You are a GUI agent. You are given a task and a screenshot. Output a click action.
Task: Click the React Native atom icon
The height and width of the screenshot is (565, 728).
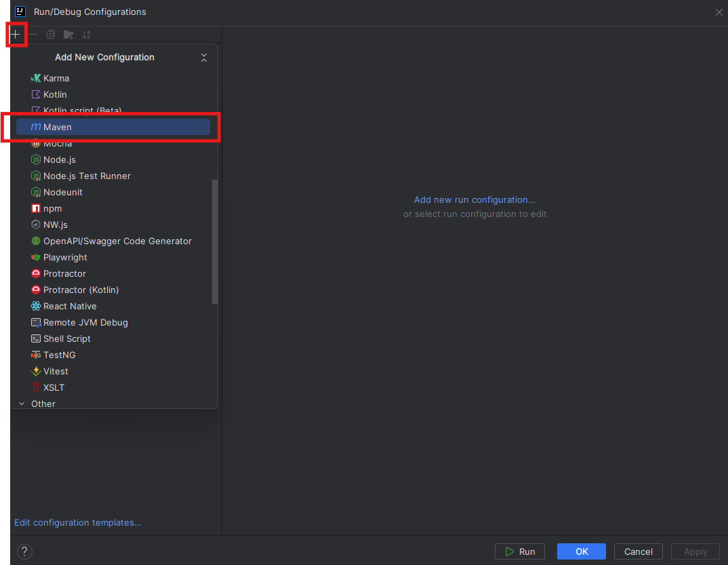36,306
